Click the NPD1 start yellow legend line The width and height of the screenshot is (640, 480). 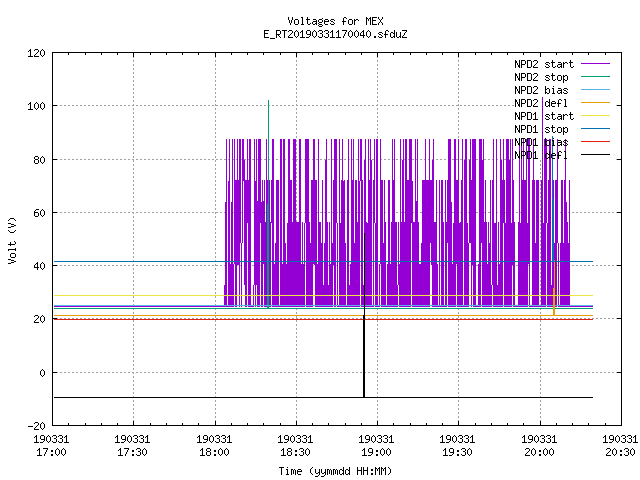click(x=595, y=116)
